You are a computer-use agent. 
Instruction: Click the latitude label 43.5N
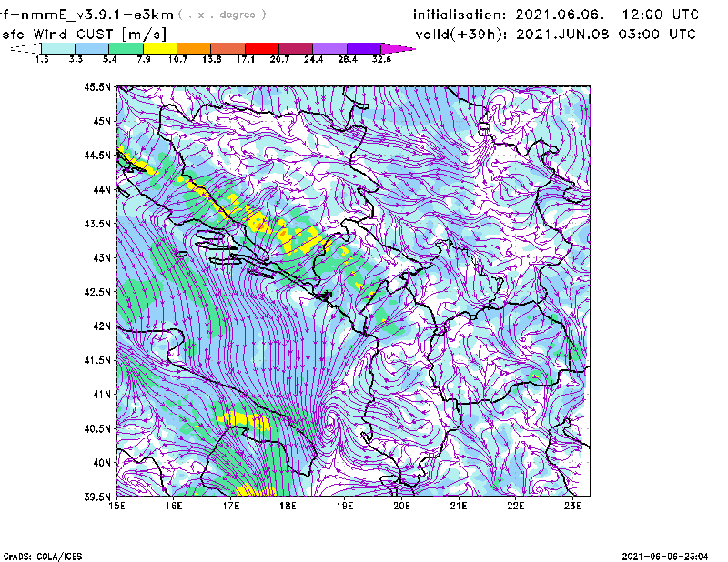tap(97, 224)
